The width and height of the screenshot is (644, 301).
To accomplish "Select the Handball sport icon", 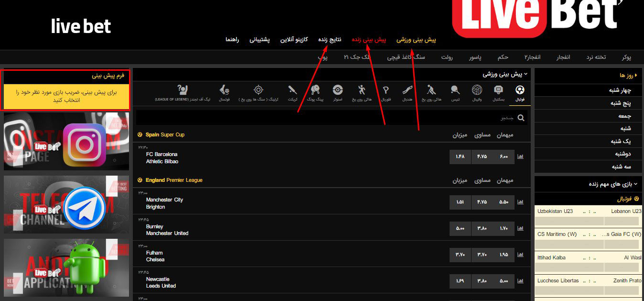I will pos(408,91).
